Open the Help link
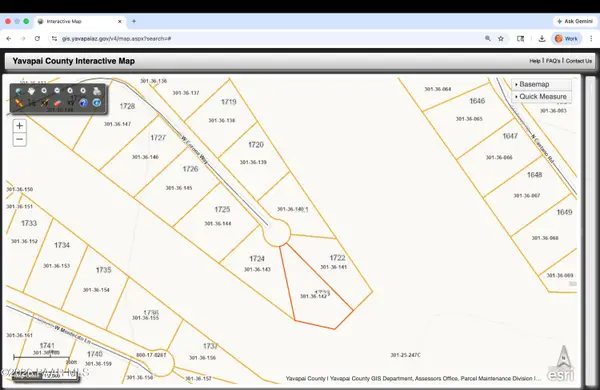 (535, 61)
